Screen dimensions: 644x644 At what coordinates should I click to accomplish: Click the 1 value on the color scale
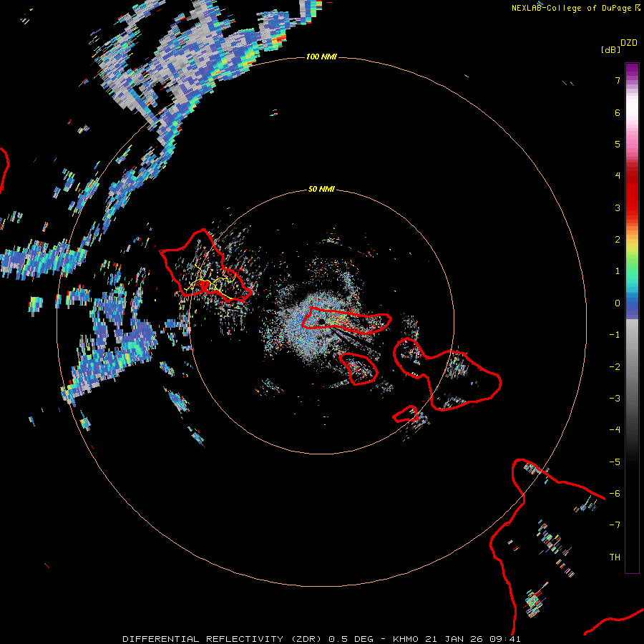point(618,271)
